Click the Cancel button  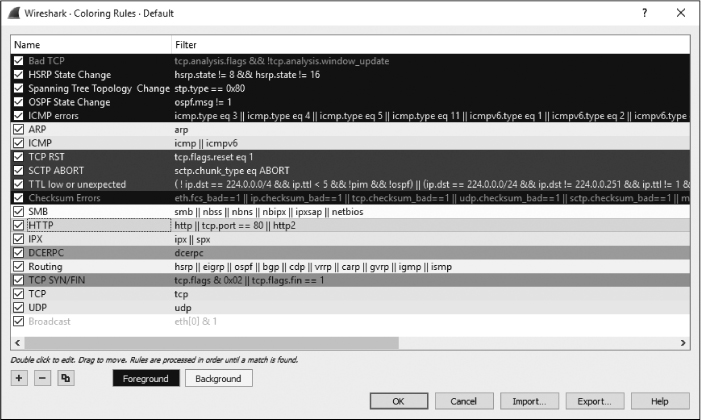464,401
